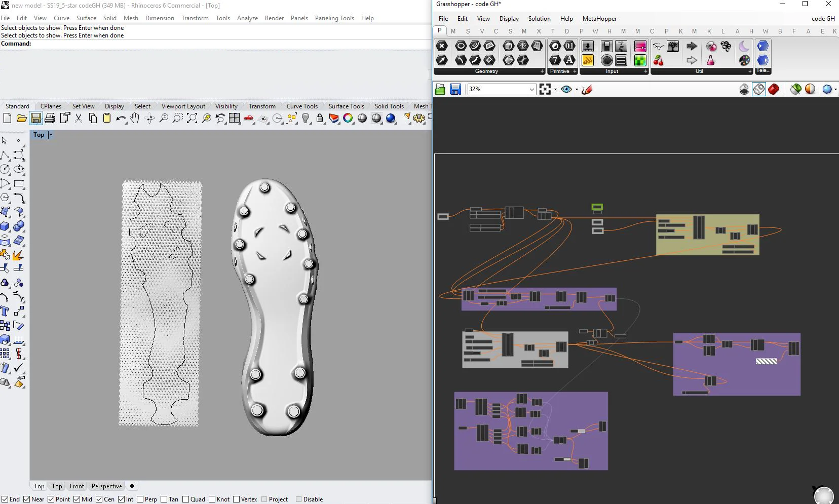Image resolution: width=839 pixels, height=504 pixels.
Task: Click the Grasshopper open file folder icon
Action: (x=440, y=90)
